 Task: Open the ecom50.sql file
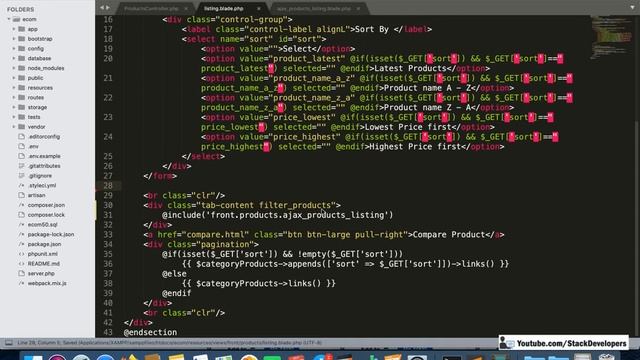tap(42, 225)
